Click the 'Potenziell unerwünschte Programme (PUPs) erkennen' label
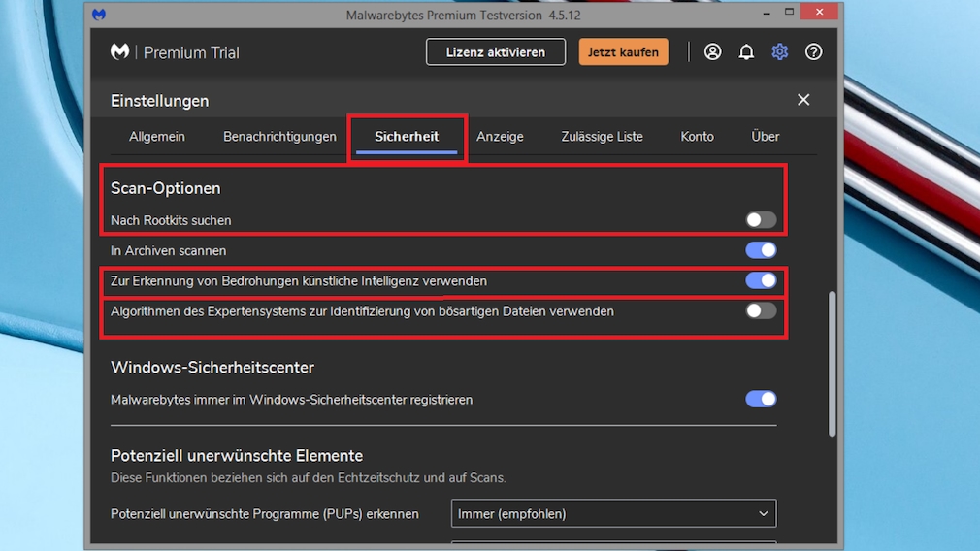Screen dimensions: 980x551 click(x=265, y=514)
